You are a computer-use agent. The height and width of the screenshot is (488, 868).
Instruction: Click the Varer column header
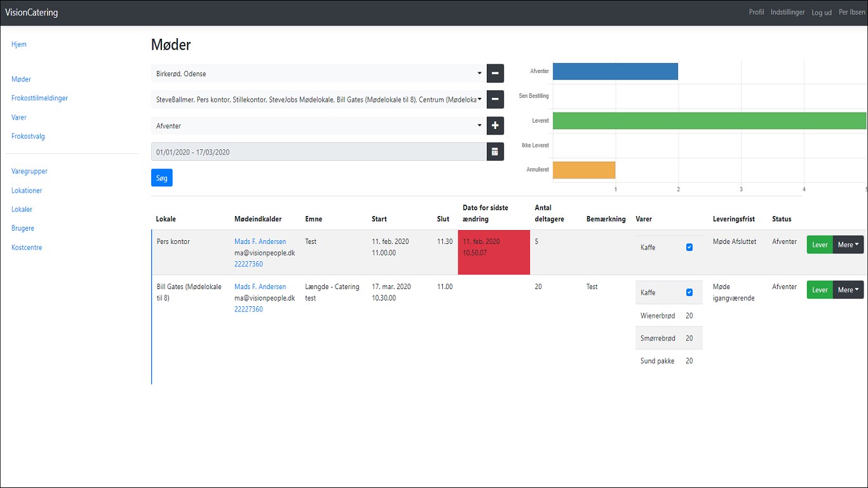pyautogui.click(x=644, y=219)
